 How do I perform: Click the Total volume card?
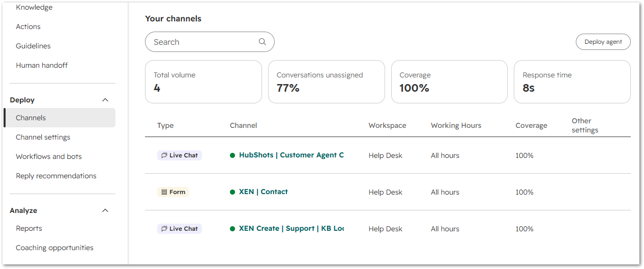pos(203,82)
